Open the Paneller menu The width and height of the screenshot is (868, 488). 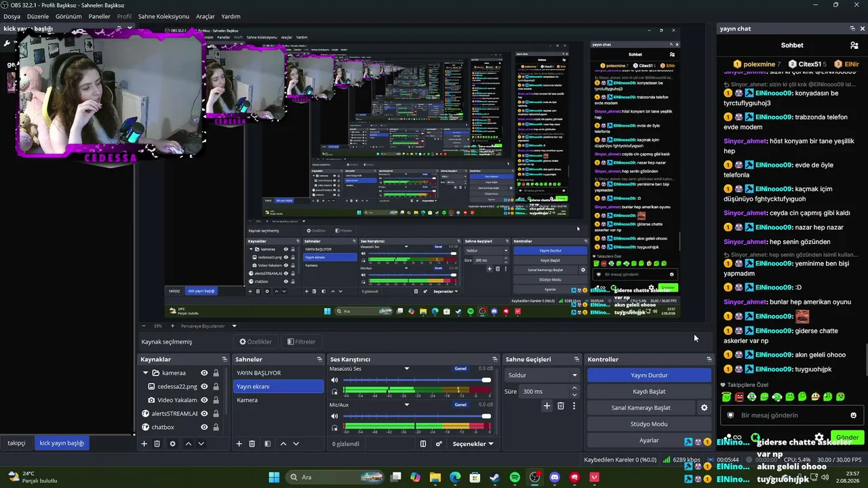pos(99,16)
